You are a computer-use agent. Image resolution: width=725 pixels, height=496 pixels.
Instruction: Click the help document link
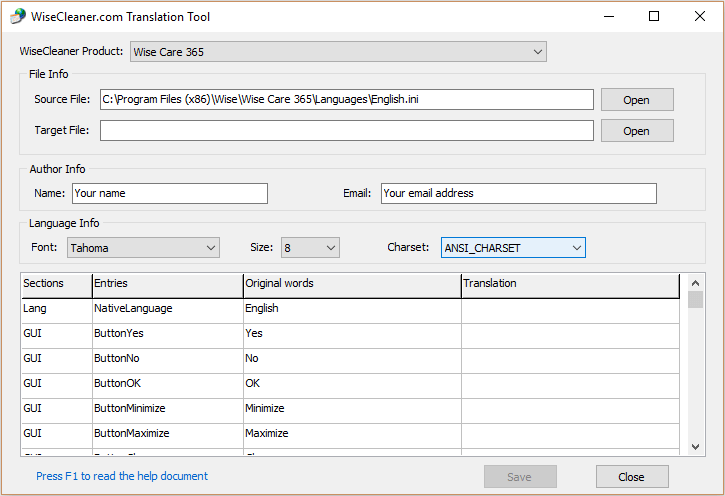[x=122, y=476]
